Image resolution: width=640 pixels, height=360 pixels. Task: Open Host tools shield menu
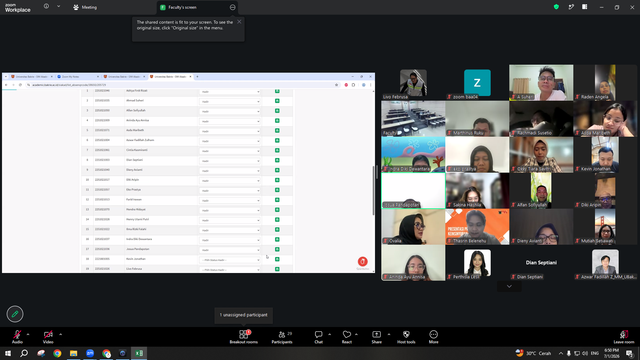coord(406,337)
